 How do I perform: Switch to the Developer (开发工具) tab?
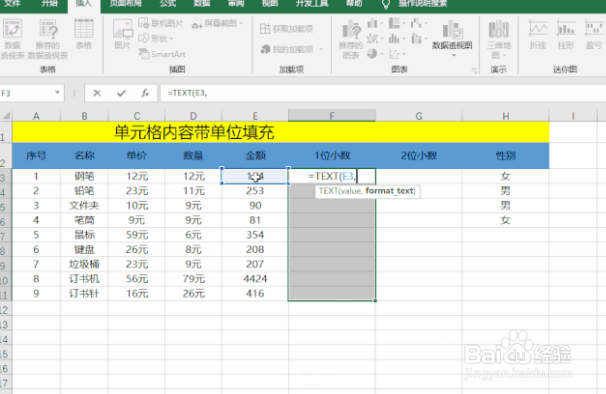[x=312, y=3]
